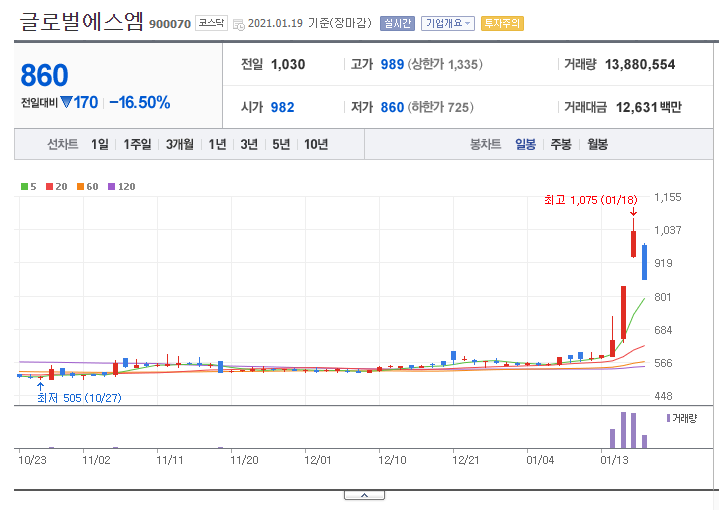Open the 기업개요 dropdown
Image resolution: width=719 pixels, height=510 pixels.
[448, 23]
